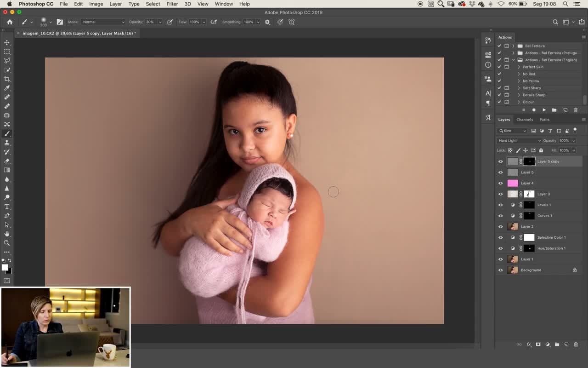The width and height of the screenshot is (588, 368).
Task: Open brush settings gear in options bar
Action: (x=267, y=22)
